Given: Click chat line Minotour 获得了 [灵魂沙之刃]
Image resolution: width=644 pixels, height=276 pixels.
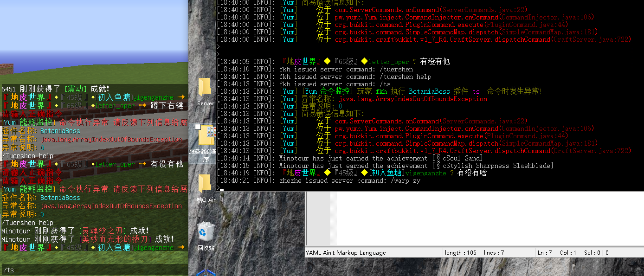Looking at the screenshot, I should click(75, 231).
